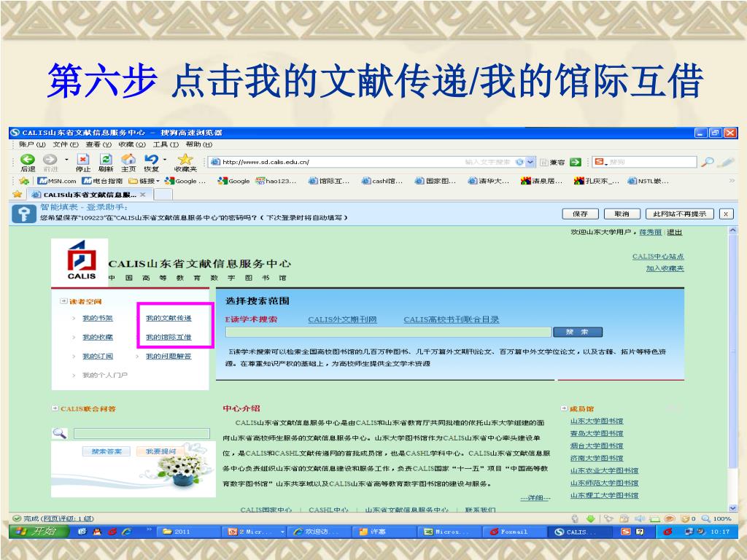Click the 前进 forward arrow icon

pyautogui.click(x=50, y=160)
